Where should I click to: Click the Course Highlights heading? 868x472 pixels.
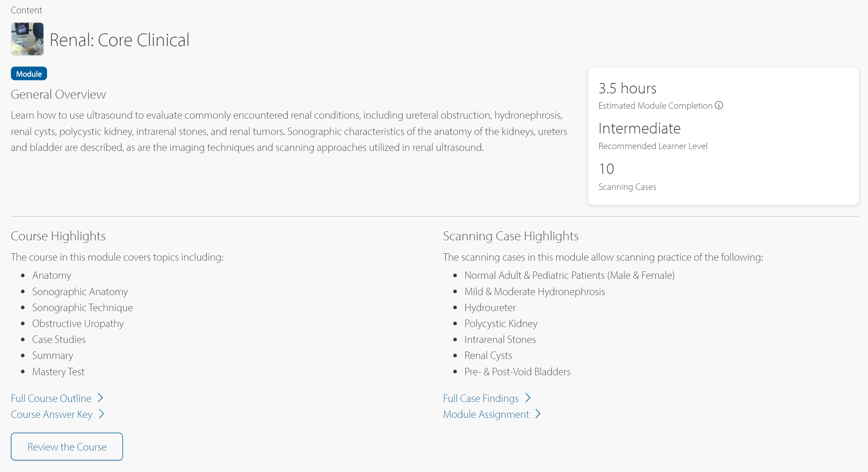coord(58,236)
